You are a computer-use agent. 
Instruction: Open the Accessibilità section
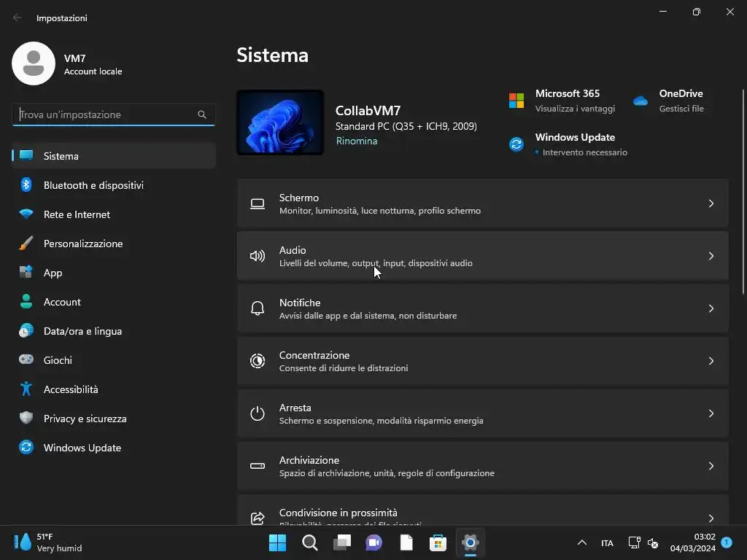(114, 389)
